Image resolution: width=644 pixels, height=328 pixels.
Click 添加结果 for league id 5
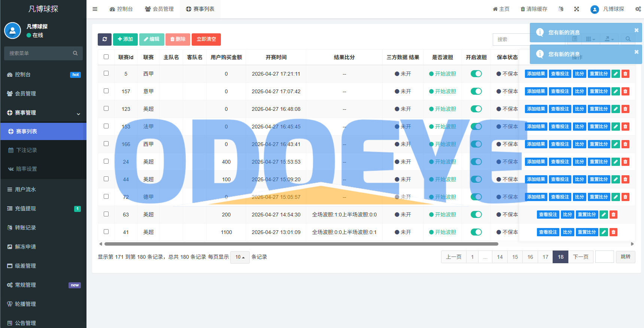(536, 74)
